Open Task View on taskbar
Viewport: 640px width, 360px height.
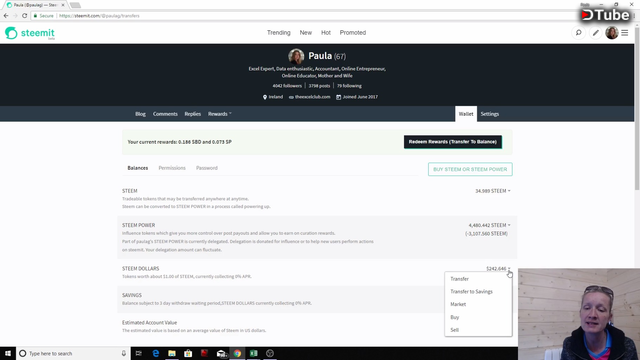(139, 353)
